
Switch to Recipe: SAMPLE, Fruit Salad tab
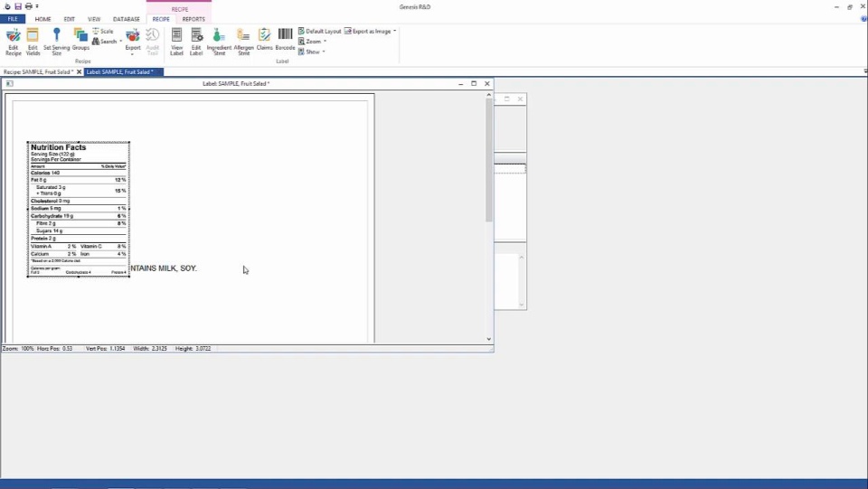(x=38, y=71)
